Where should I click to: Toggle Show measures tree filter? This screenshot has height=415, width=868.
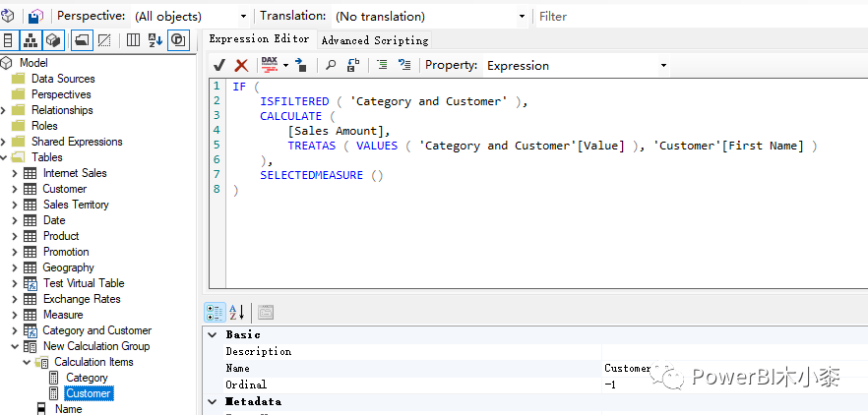pyautogui.click(x=9, y=40)
